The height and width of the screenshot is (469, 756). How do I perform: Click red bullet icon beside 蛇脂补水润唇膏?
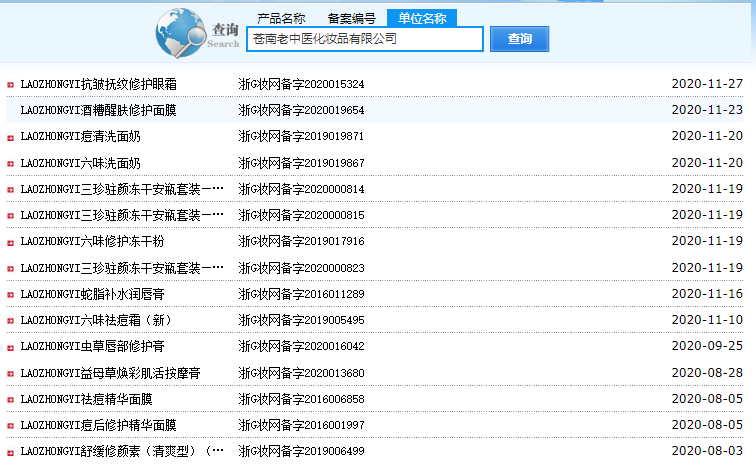[10, 295]
